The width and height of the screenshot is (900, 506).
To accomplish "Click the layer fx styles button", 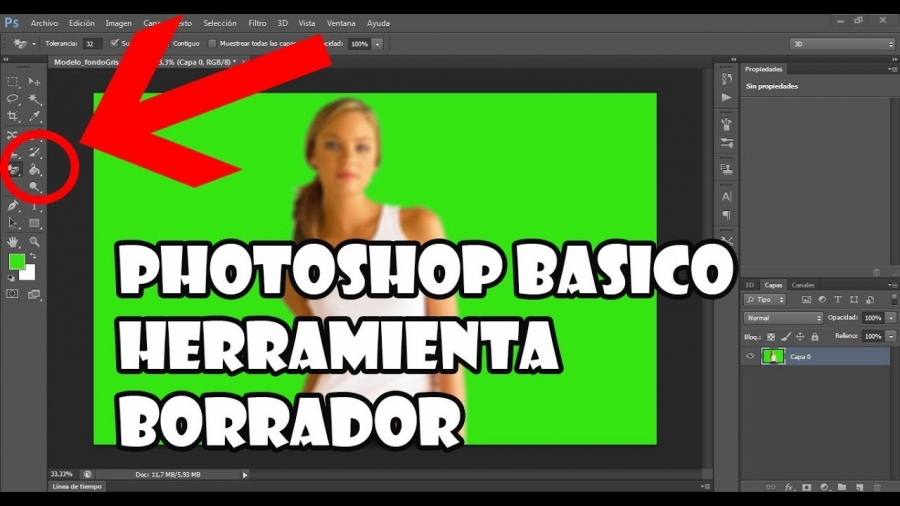I will 789,487.
